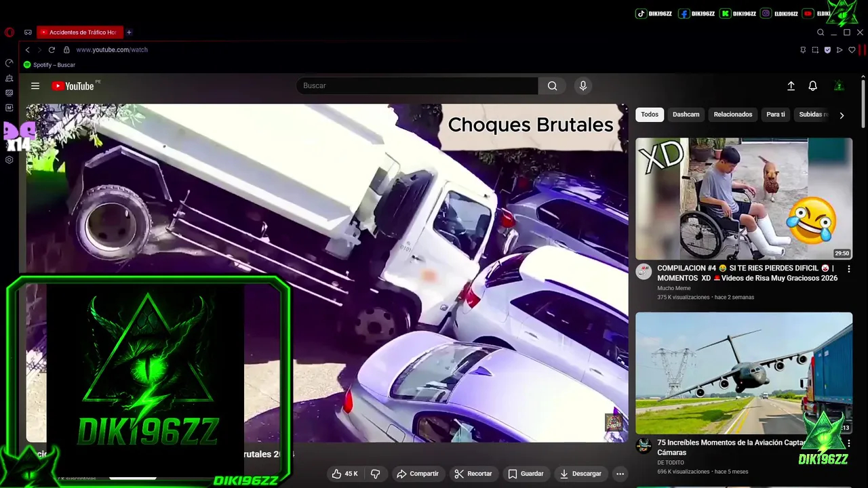
Task: Click Mucho Meme channel avatar
Action: (644, 272)
